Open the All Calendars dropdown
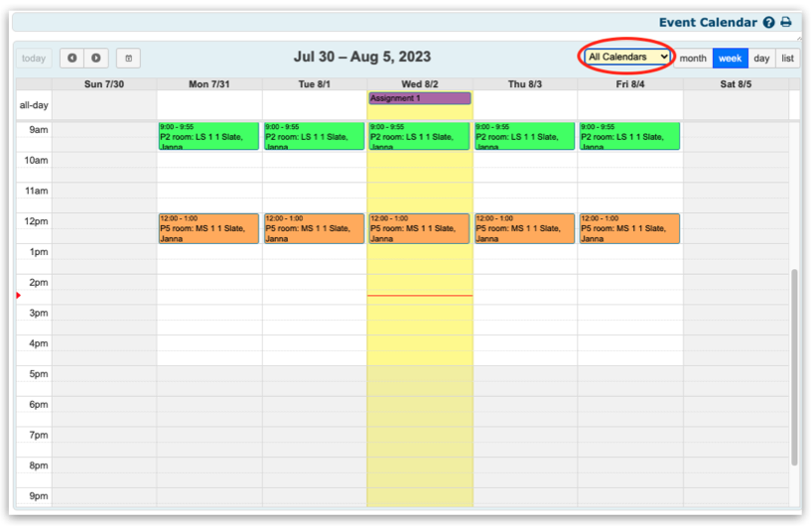Screen dimensions: 812x529 pyautogui.click(x=627, y=57)
